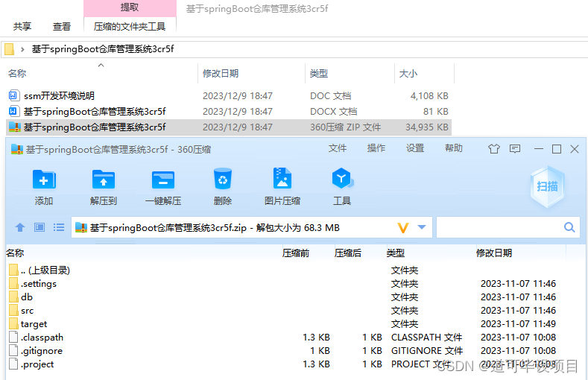588x380 pixels.
Task: Click the 2023-11-07 11:49 date of target
Action: coord(518,324)
